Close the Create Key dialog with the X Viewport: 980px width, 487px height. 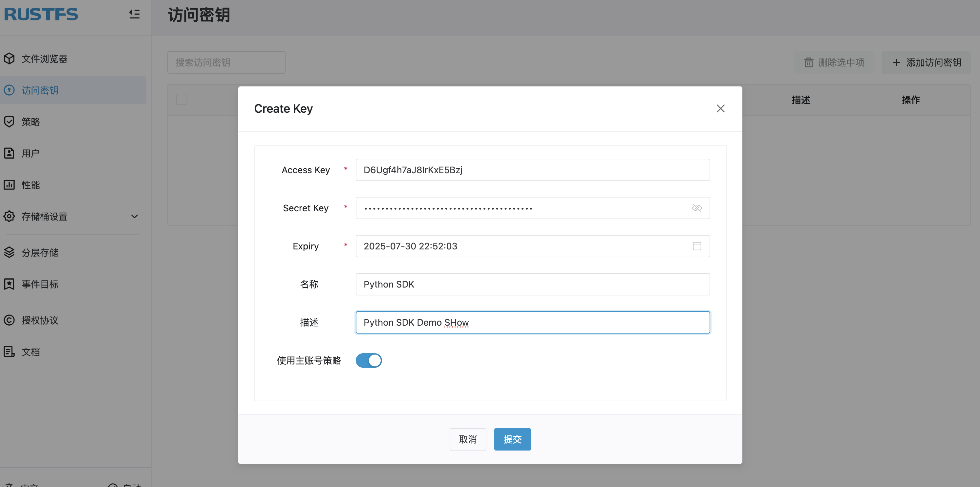720,109
